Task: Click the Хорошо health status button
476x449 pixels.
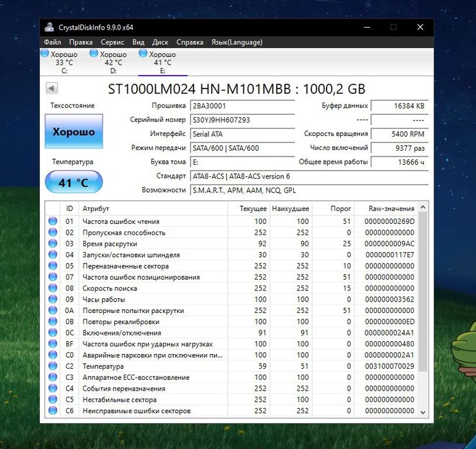Action: coord(74,131)
